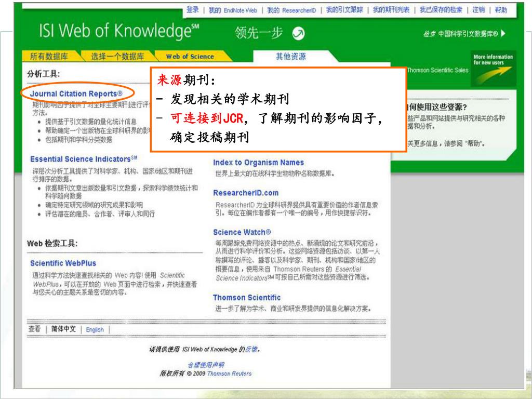Click the 分析工具 section heading

click(44, 74)
